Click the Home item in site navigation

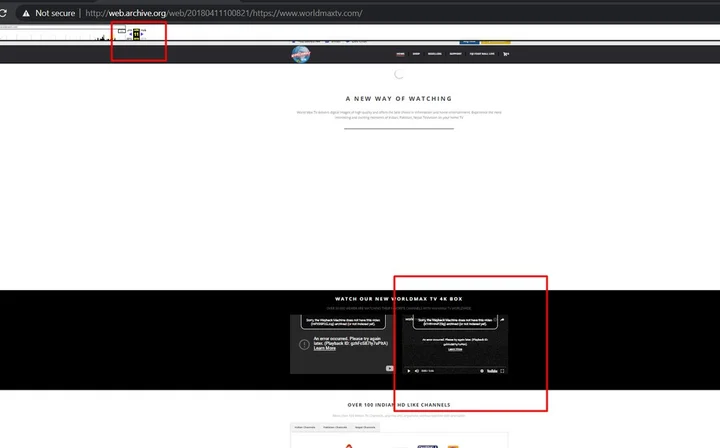400,54
